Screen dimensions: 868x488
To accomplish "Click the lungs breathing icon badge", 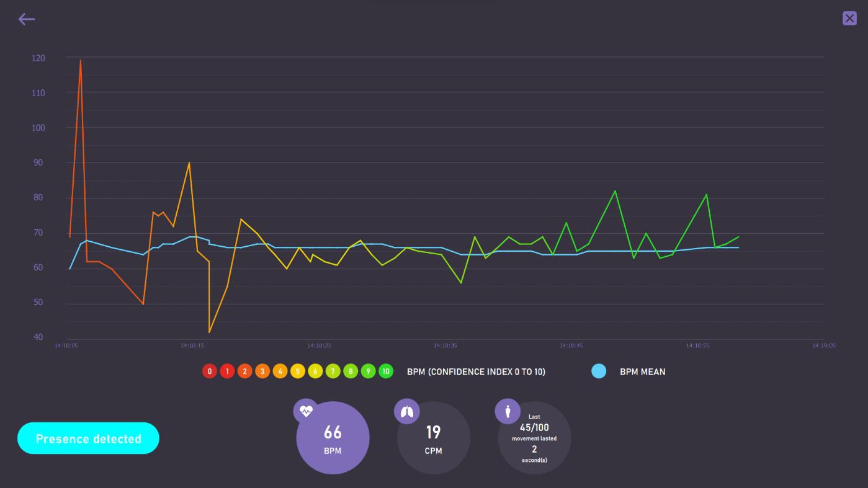I will (407, 411).
